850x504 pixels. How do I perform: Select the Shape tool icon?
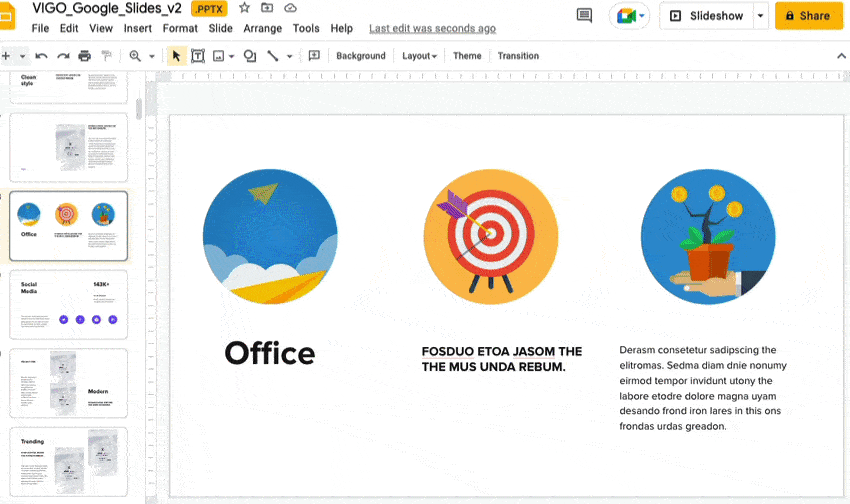tap(250, 56)
